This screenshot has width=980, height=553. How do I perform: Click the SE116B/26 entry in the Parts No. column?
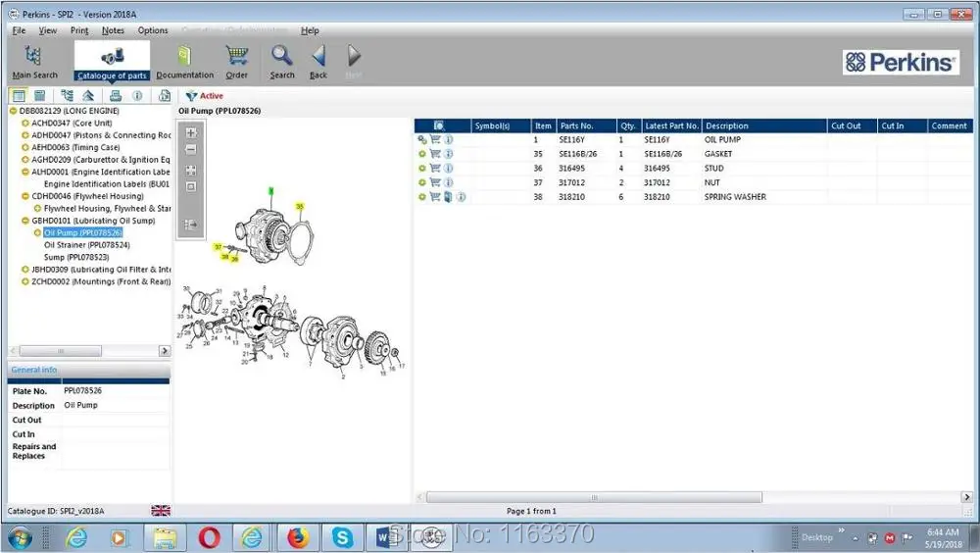tap(578, 154)
